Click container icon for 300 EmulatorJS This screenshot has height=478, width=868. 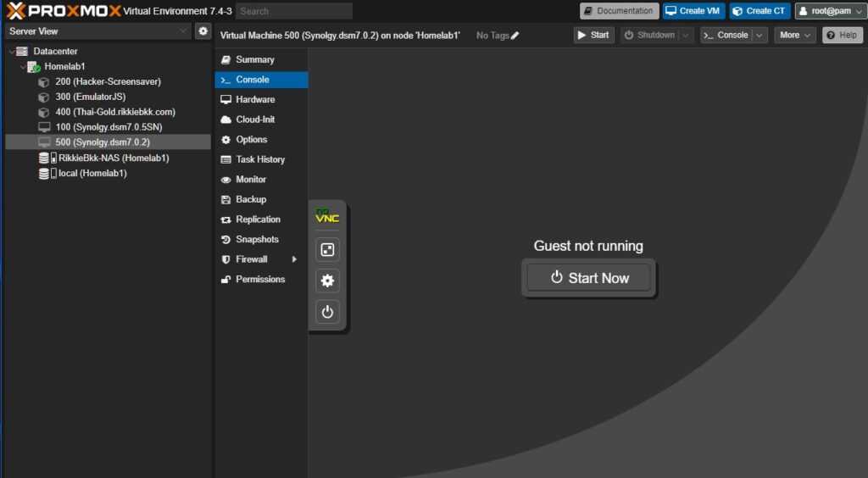tap(44, 97)
